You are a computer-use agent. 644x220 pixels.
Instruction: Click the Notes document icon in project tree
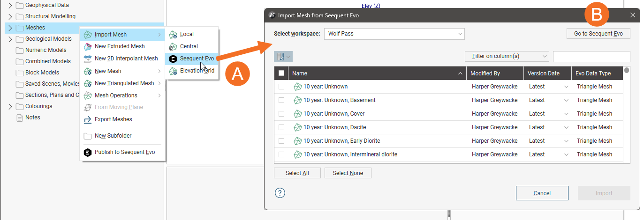(20, 117)
